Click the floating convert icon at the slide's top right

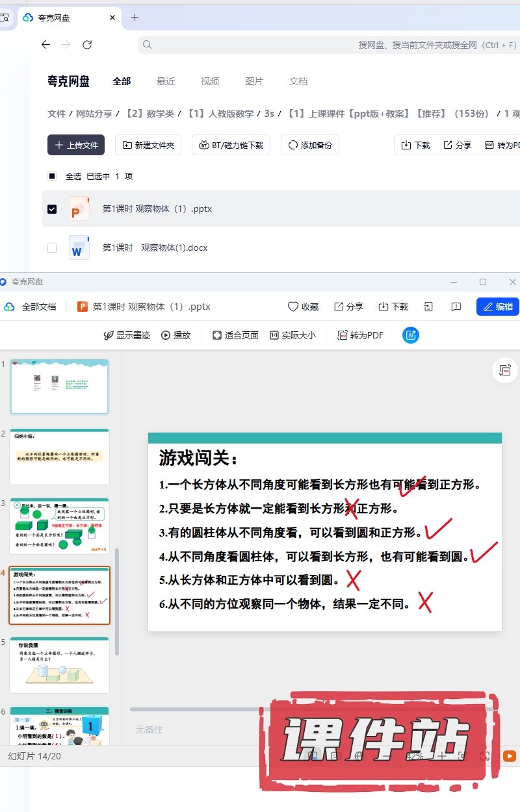click(504, 370)
